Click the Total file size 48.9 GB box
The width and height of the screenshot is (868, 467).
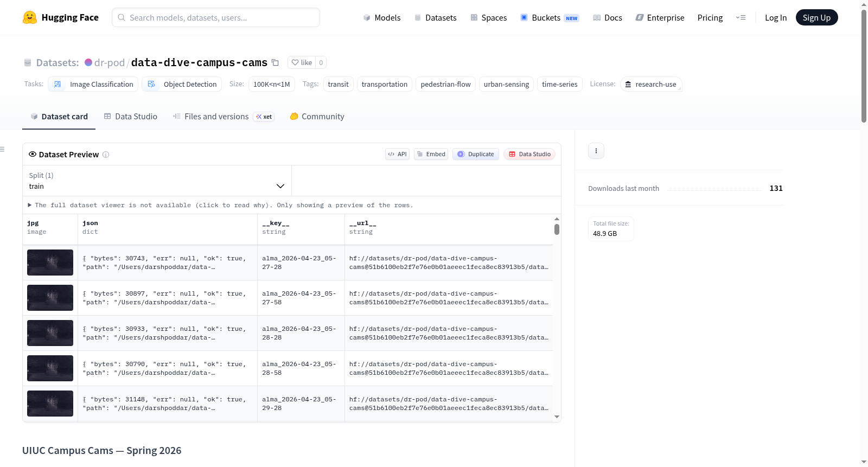(611, 228)
